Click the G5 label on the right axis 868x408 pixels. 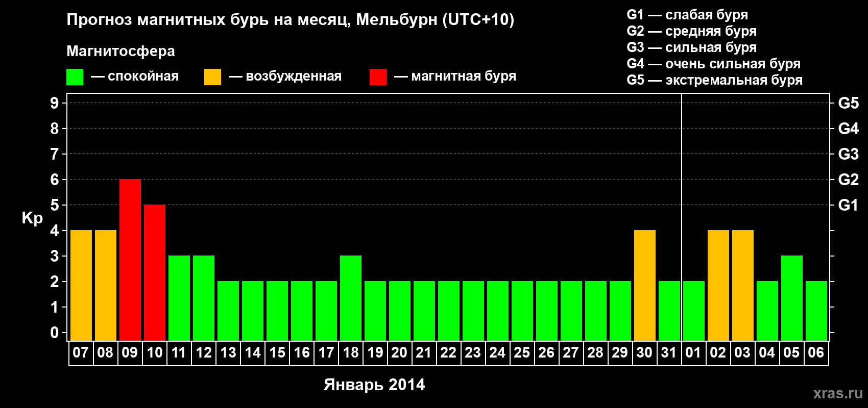click(849, 103)
